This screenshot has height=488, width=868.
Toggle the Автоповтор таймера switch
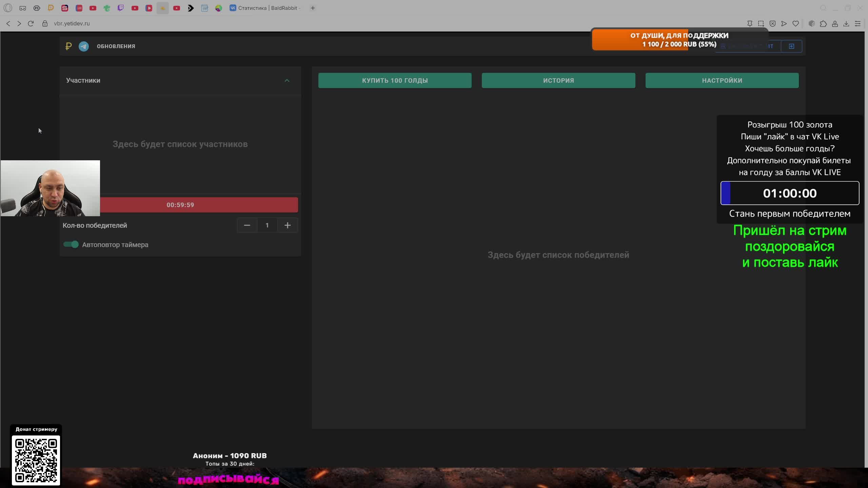click(x=71, y=245)
